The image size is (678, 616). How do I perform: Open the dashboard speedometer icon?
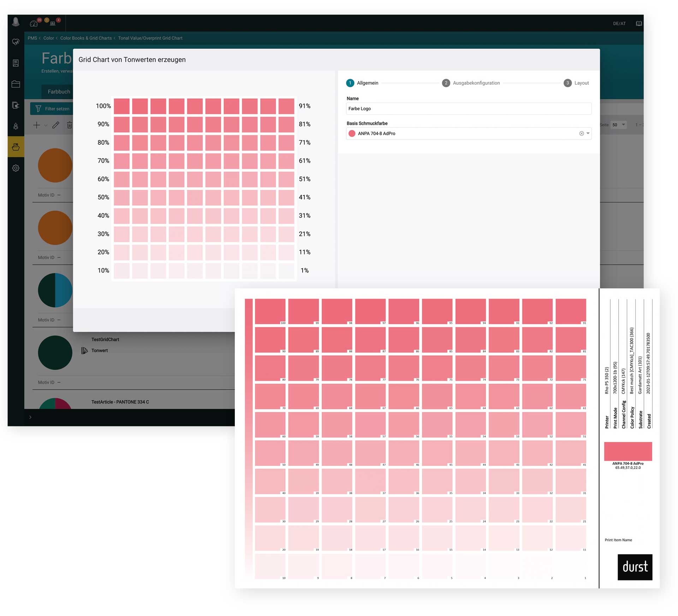click(x=34, y=23)
